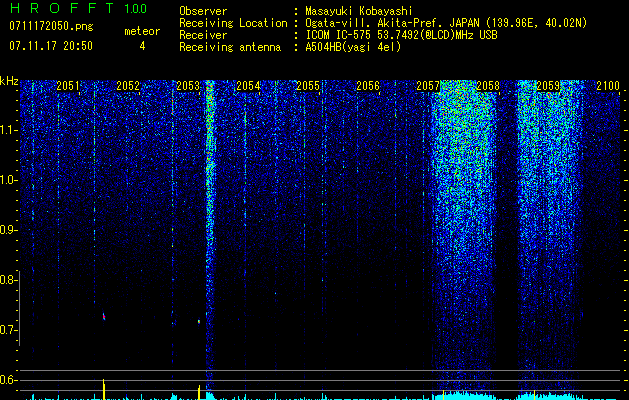The image size is (629, 400).
Task: Click the 2059 time marker
Action: (x=548, y=86)
